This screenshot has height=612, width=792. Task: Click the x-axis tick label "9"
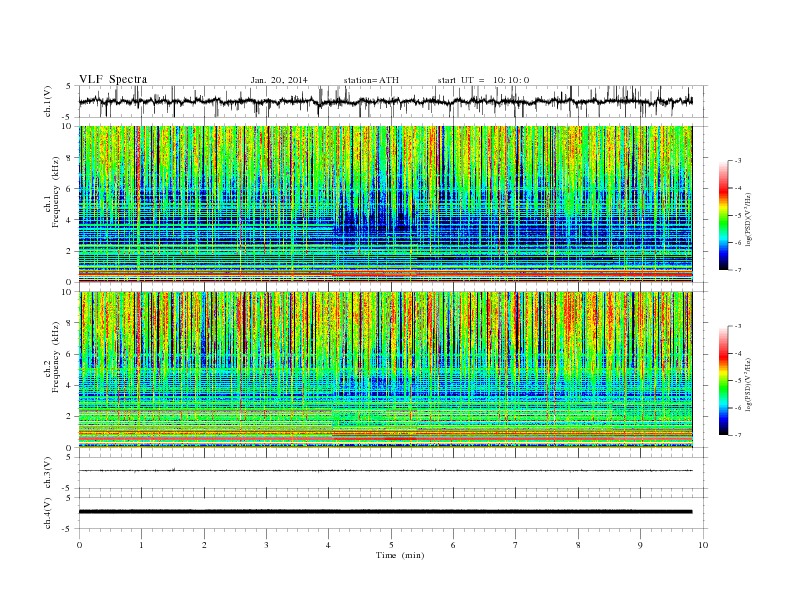point(640,545)
